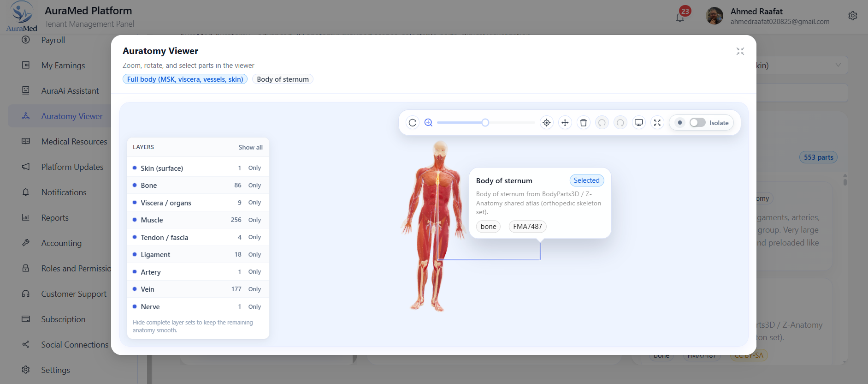The height and width of the screenshot is (384, 868).
Task: Click the FMA7487 tag in info card
Action: 527,227
